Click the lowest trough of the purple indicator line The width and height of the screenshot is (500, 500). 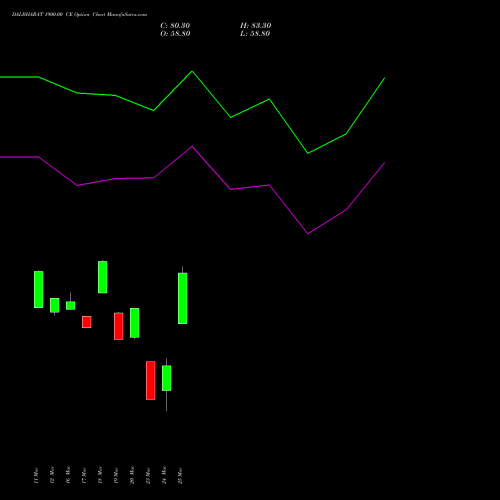308,233
